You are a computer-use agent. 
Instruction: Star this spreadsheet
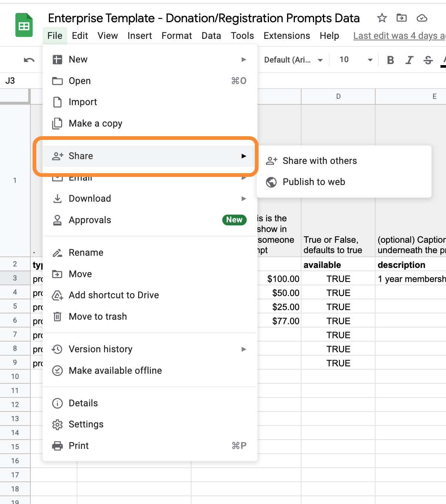coord(382,18)
